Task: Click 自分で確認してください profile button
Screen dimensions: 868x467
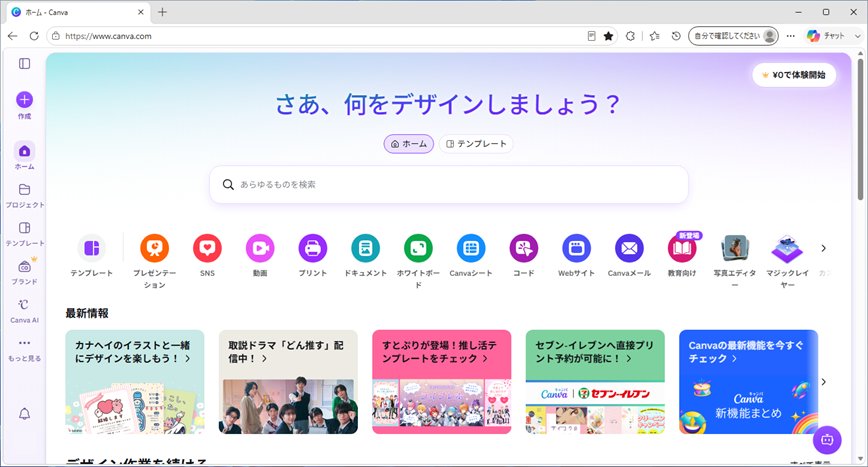Action: point(733,36)
